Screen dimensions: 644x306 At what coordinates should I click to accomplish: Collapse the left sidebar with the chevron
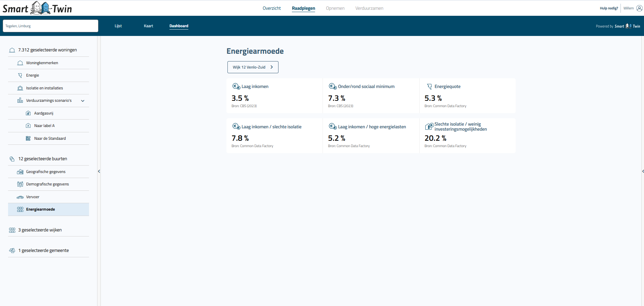tap(99, 171)
